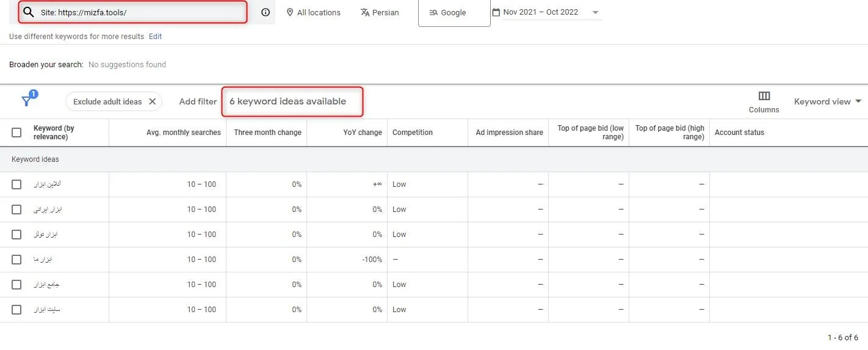The image size is (868, 350).
Task: Click the Add filter button
Action: 198,101
